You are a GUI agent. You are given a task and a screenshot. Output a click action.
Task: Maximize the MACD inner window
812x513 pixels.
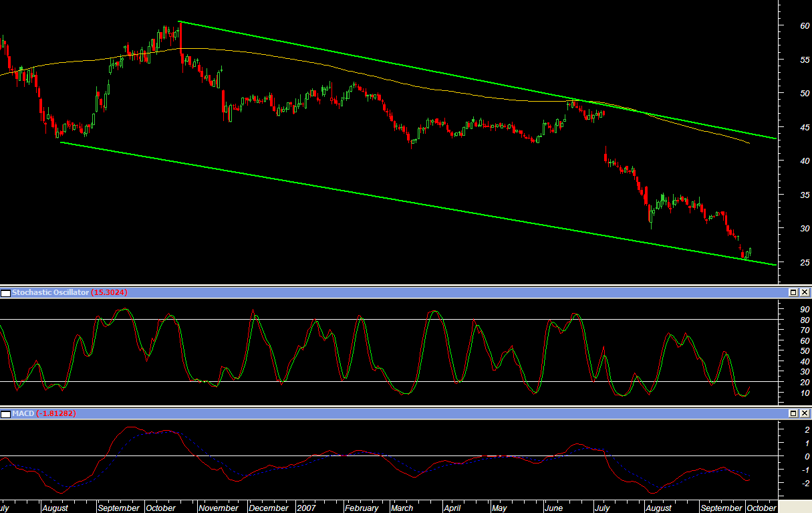click(x=793, y=413)
